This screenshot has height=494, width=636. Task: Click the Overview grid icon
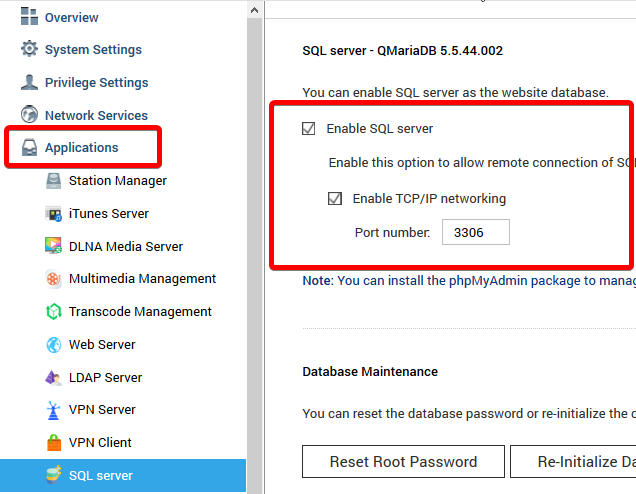point(29,16)
